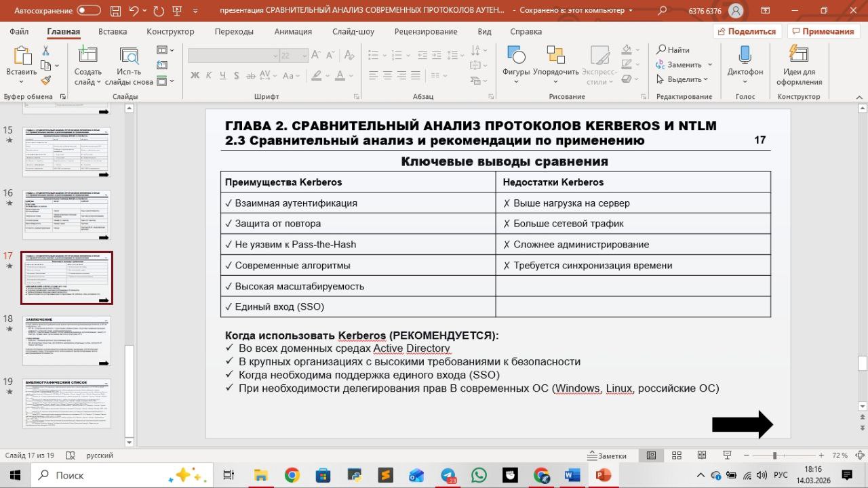
Task: Switch to the Конструктор tab
Action: click(x=170, y=32)
